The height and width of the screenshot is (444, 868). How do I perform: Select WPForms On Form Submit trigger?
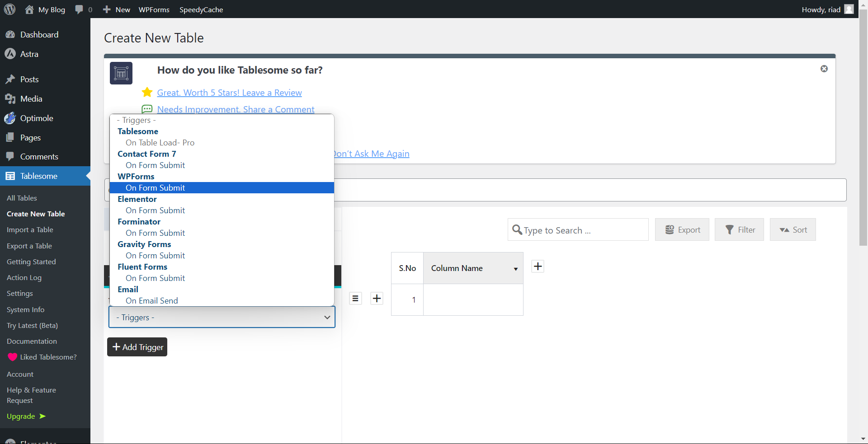coord(155,188)
